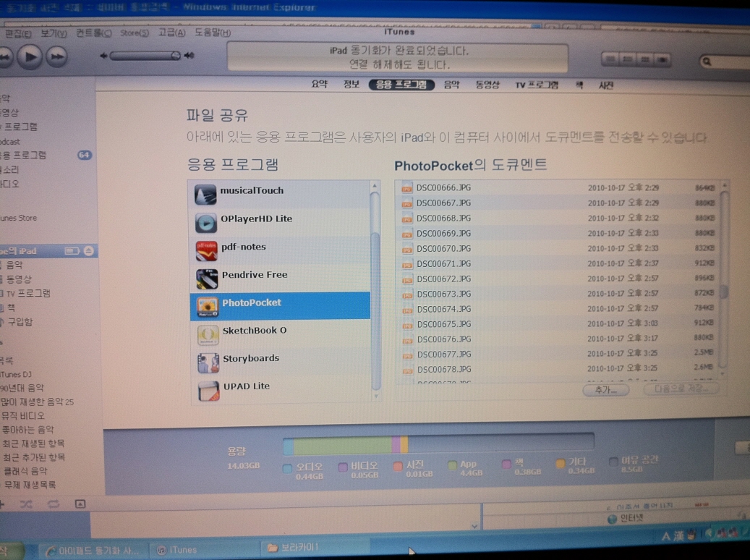Screen dimensions: 750x560
Task: Open the 많이 재생한 음악 25 playlist
Action: click(38, 402)
